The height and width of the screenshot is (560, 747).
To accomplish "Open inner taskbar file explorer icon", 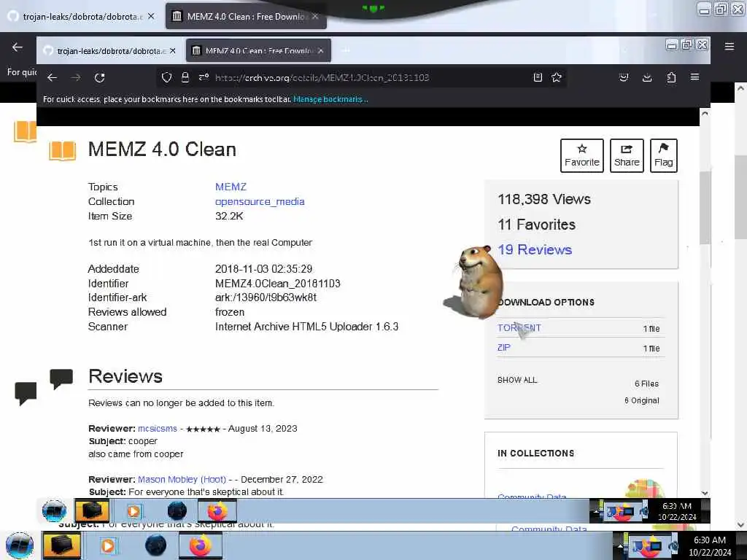I will [92, 511].
